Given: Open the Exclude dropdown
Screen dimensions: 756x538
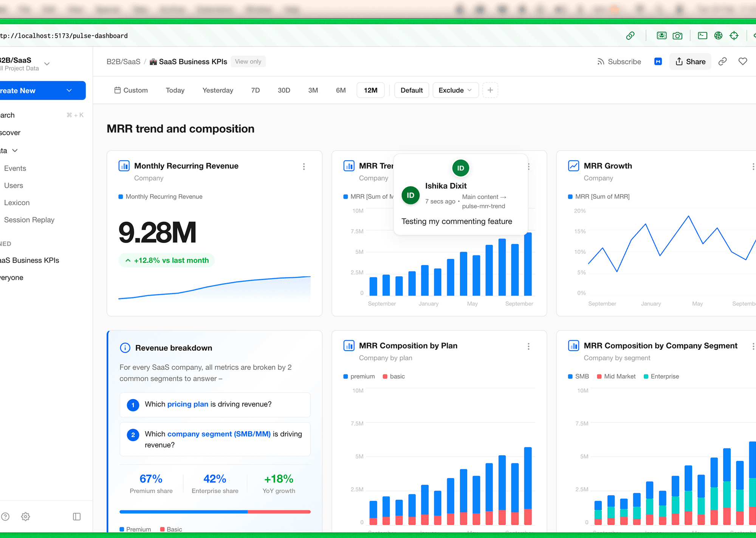Looking at the screenshot, I should pyautogui.click(x=455, y=90).
